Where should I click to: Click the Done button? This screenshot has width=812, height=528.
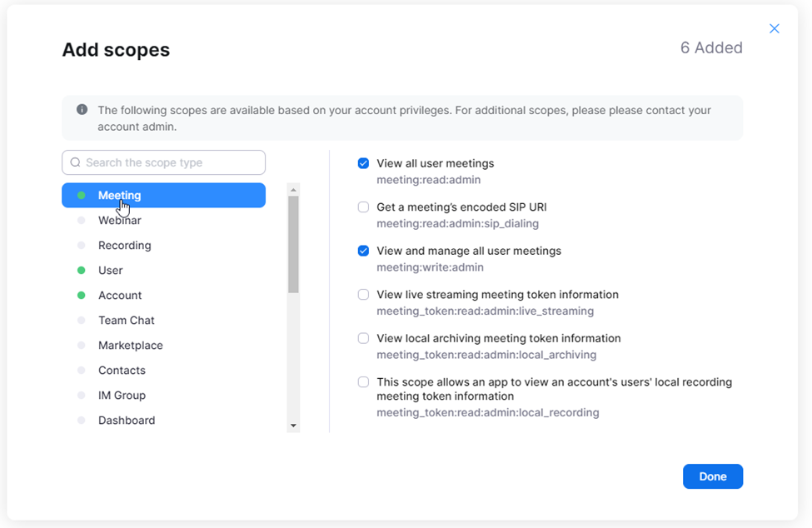713,476
